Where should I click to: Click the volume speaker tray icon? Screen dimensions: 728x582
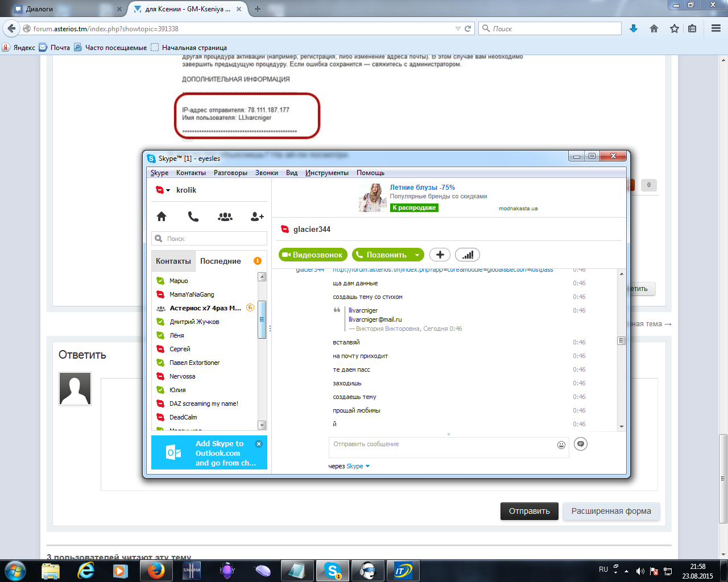[x=640, y=571]
